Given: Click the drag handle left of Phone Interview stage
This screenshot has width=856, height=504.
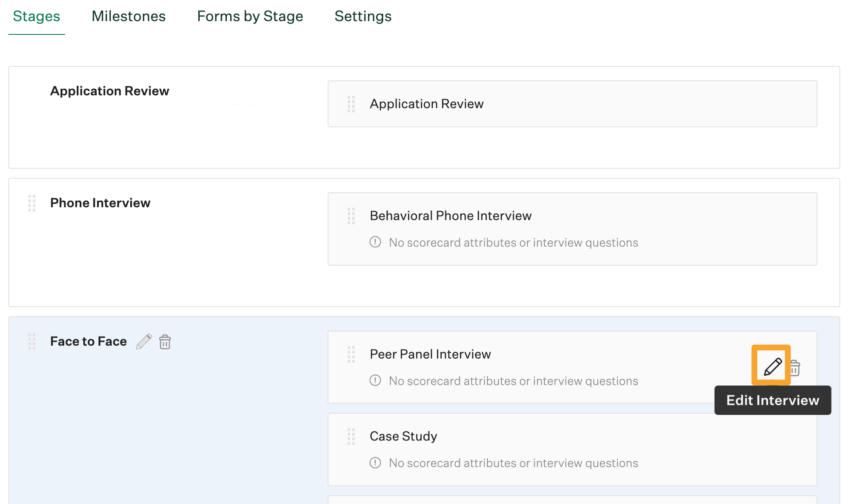Looking at the screenshot, I should (x=32, y=203).
